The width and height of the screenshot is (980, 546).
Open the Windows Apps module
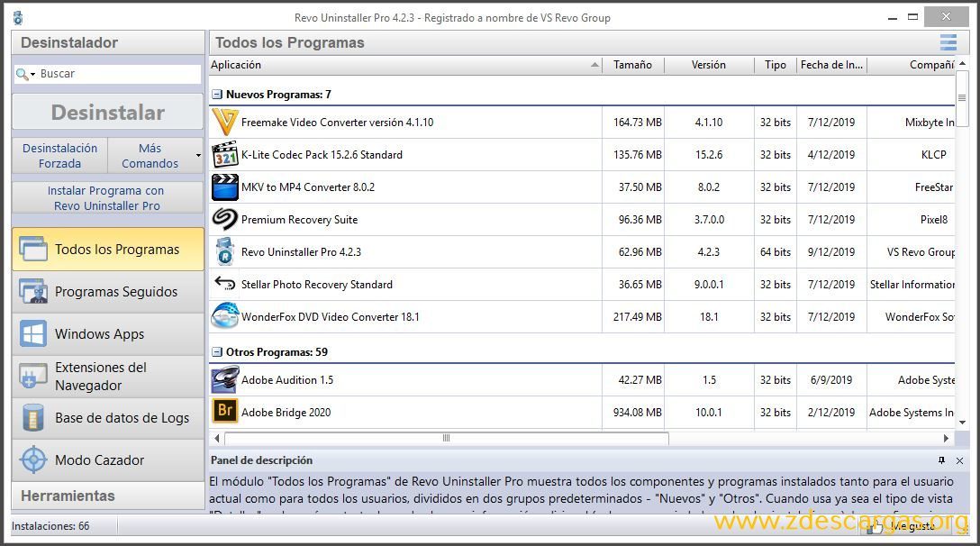tap(108, 333)
